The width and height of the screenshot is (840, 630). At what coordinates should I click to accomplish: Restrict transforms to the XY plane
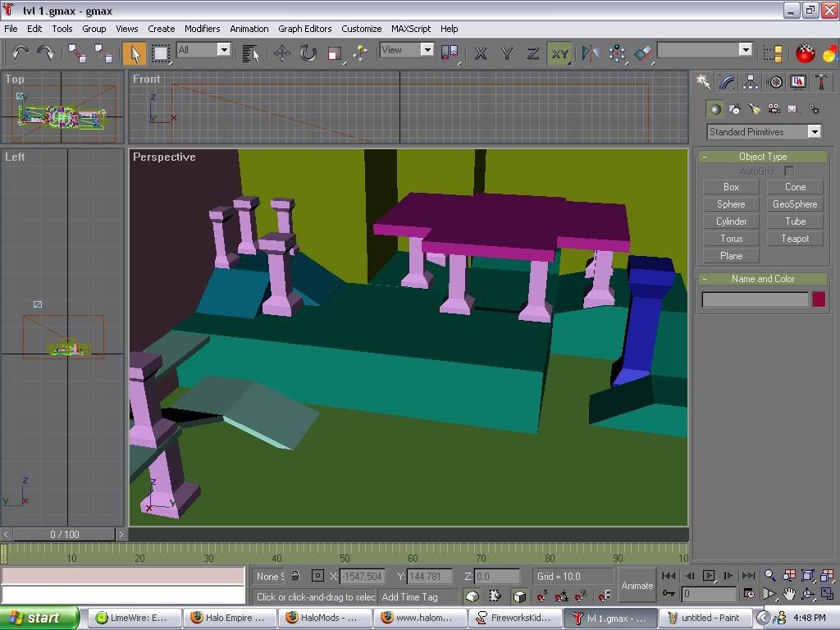coord(559,53)
